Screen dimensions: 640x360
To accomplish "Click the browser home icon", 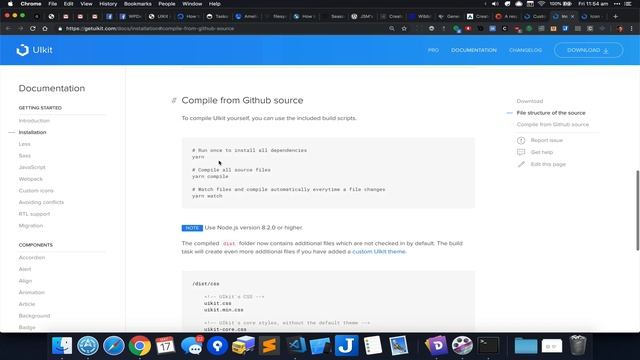I will 45,29.
